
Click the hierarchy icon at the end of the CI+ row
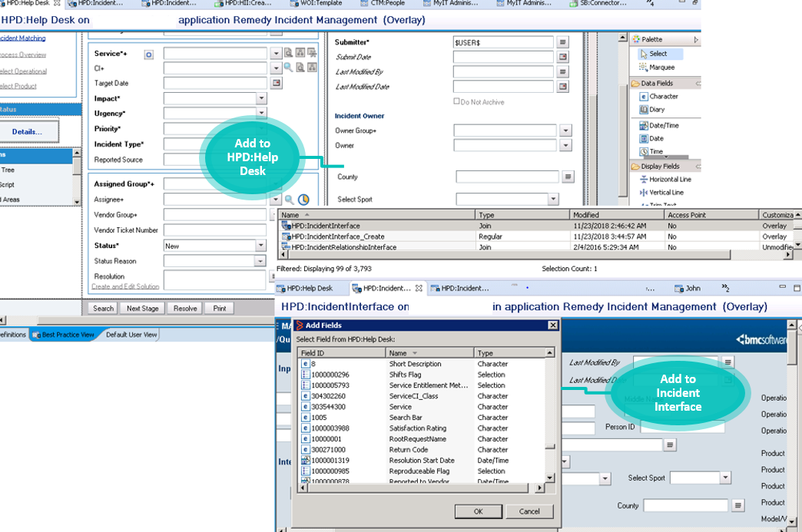pos(312,68)
